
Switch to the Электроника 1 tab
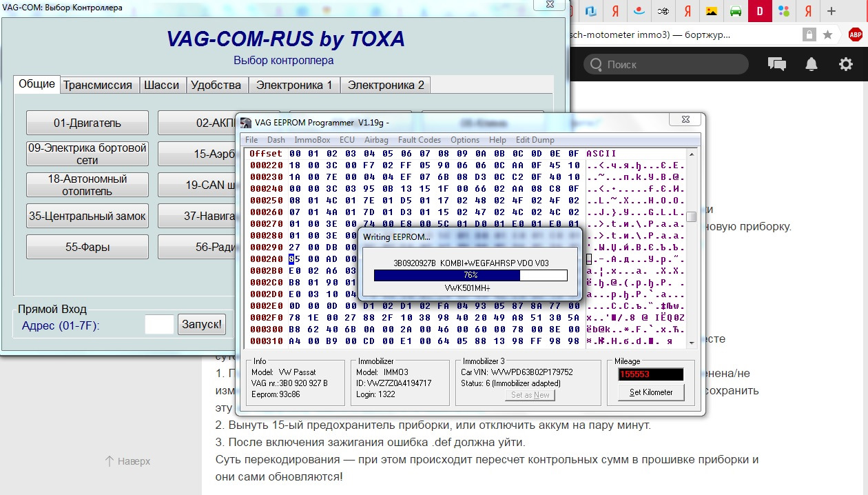pos(294,85)
